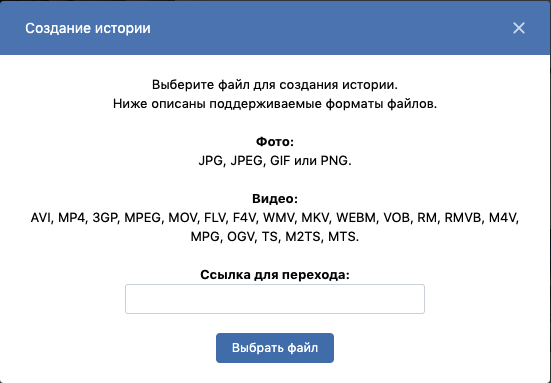This screenshot has width=551, height=383.
Task: Click the bold "Видео:" heading
Action: pyautogui.click(x=275, y=199)
